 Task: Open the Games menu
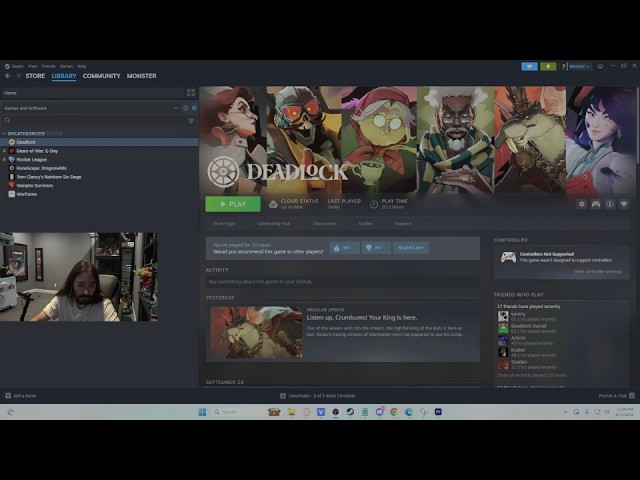pos(67,66)
